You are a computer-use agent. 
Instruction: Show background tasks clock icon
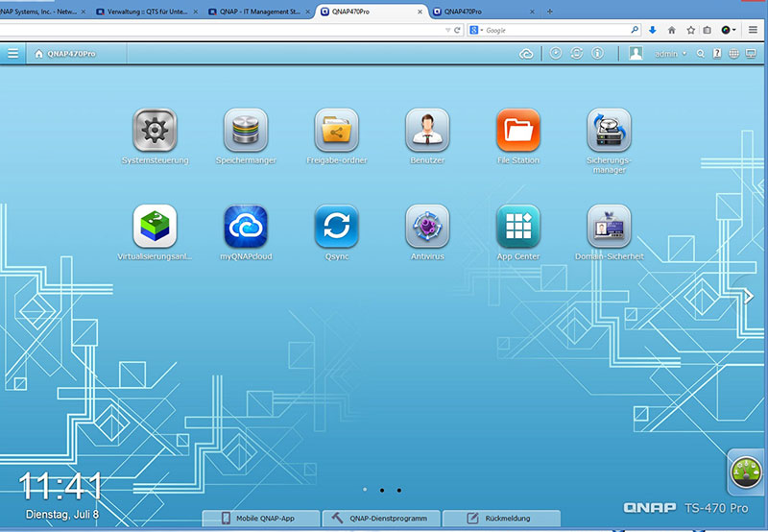tap(556, 53)
